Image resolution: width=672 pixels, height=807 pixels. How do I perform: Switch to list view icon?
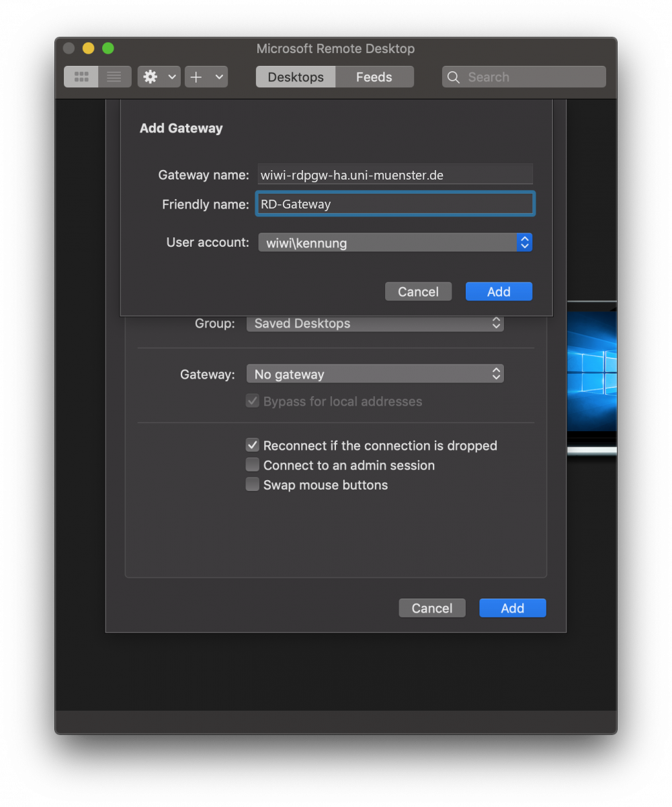(115, 77)
